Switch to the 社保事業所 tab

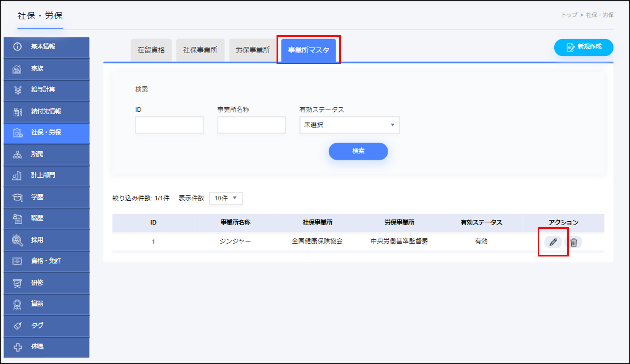(x=200, y=50)
